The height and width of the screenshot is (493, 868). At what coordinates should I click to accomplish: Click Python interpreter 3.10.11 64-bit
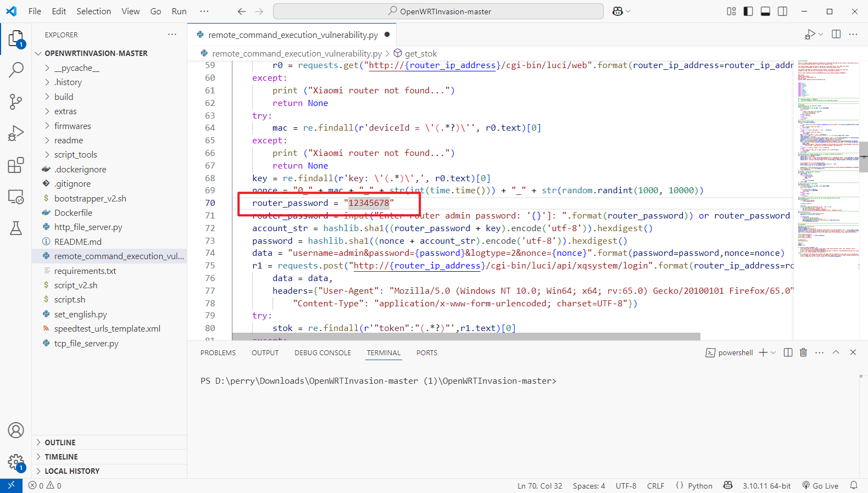(766, 486)
